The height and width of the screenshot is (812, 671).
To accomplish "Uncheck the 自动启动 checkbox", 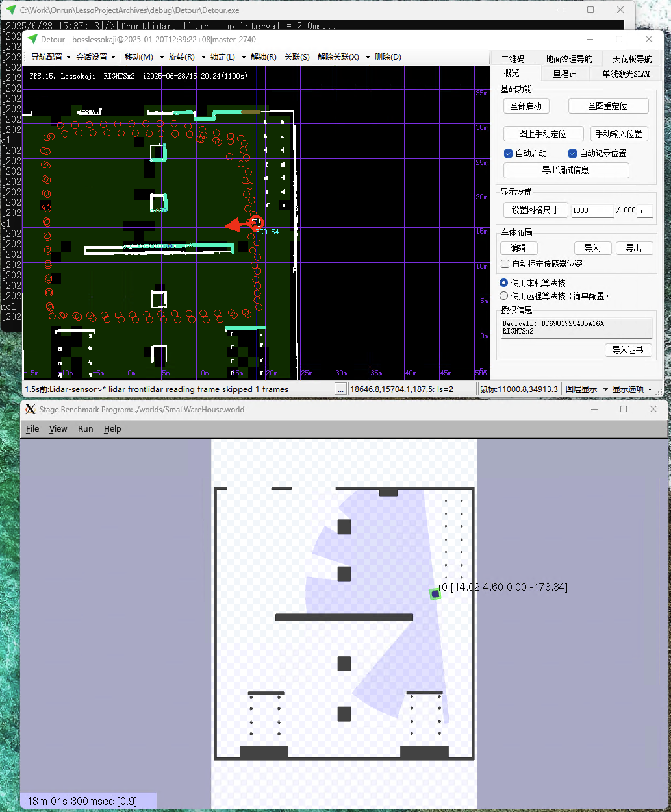I will (x=509, y=154).
